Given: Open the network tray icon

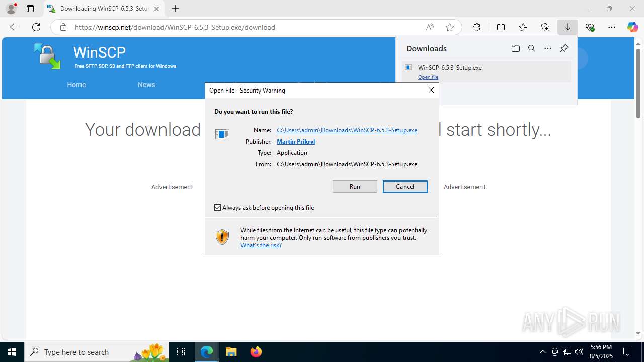Looking at the screenshot, I should click(x=567, y=352).
